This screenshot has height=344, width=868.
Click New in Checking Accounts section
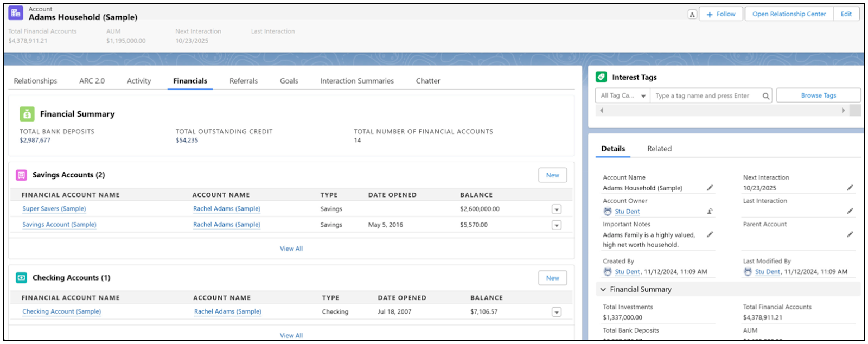pyautogui.click(x=552, y=278)
